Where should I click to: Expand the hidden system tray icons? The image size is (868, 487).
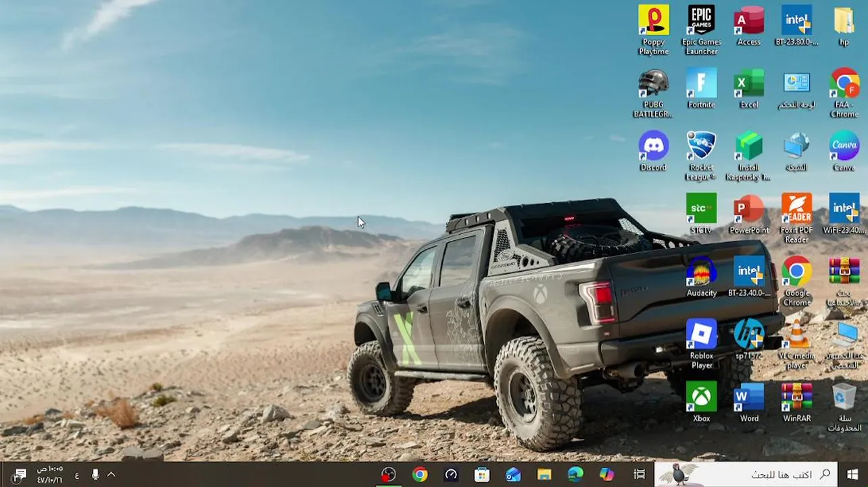tap(111, 475)
